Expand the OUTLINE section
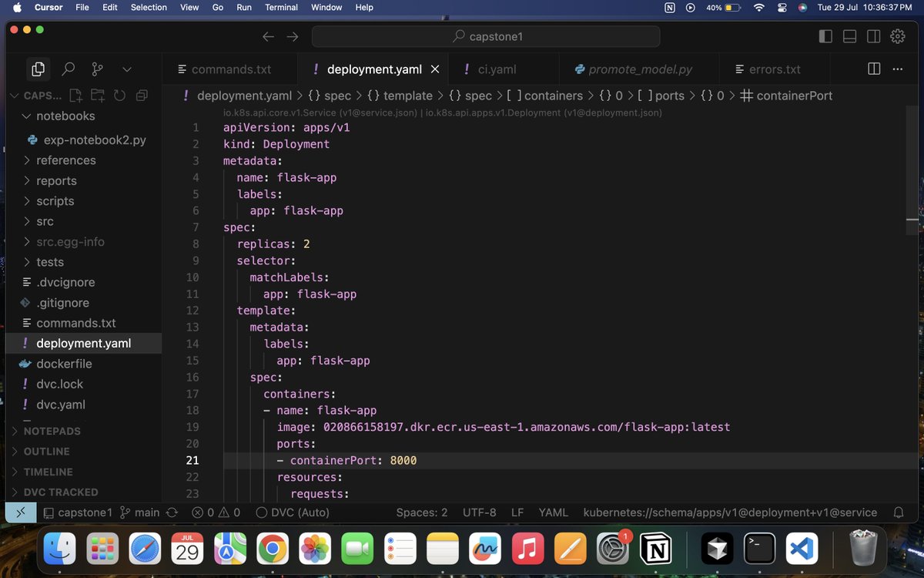Viewport: 924px width, 578px height. coord(84,451)
